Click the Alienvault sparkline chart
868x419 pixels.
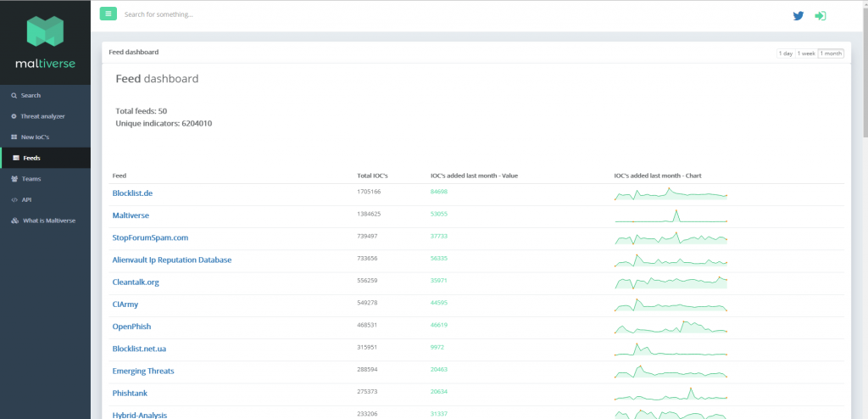(x=670, y=260)
